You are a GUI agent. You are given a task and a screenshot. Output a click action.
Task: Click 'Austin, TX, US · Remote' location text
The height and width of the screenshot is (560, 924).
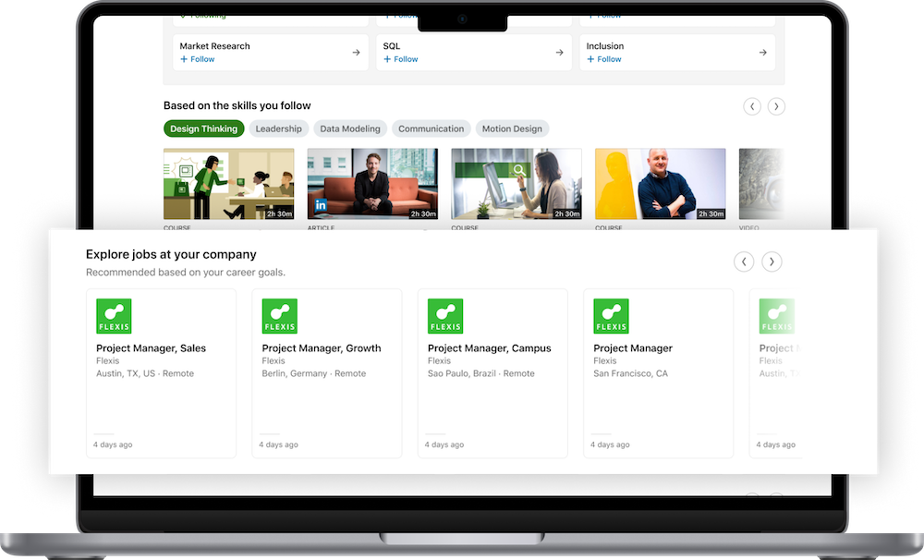[145, 373]
